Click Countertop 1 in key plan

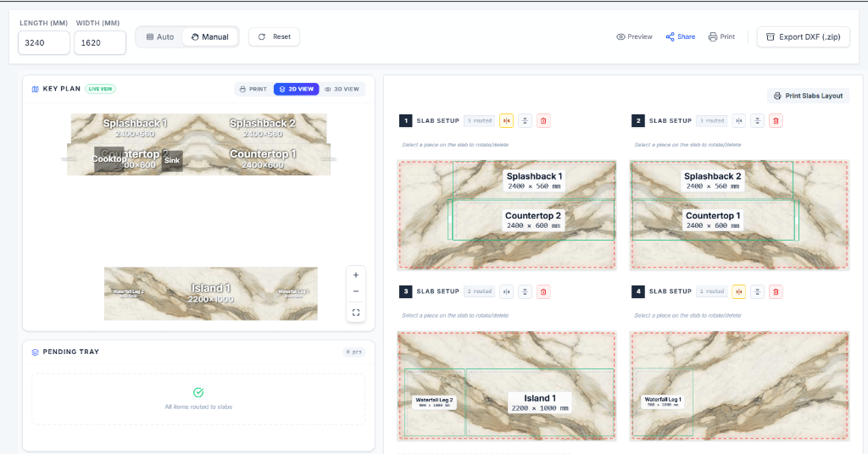[x=263, y=158]
